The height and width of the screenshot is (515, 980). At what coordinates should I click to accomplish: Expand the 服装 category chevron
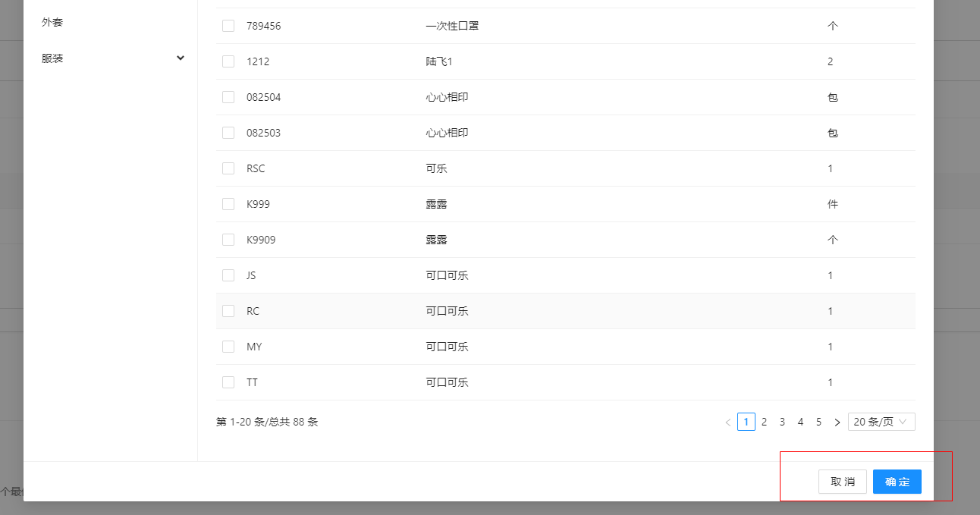pyautogui.click(x=181, y=58)
